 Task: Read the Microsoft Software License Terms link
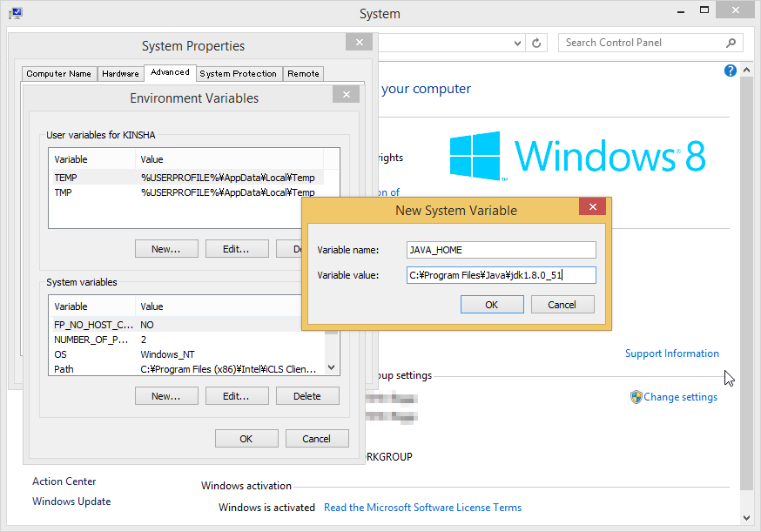coord(422,508)
